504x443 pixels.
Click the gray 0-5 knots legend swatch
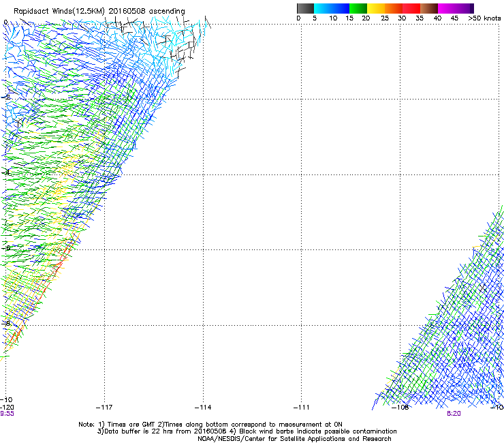click(305, 8)
